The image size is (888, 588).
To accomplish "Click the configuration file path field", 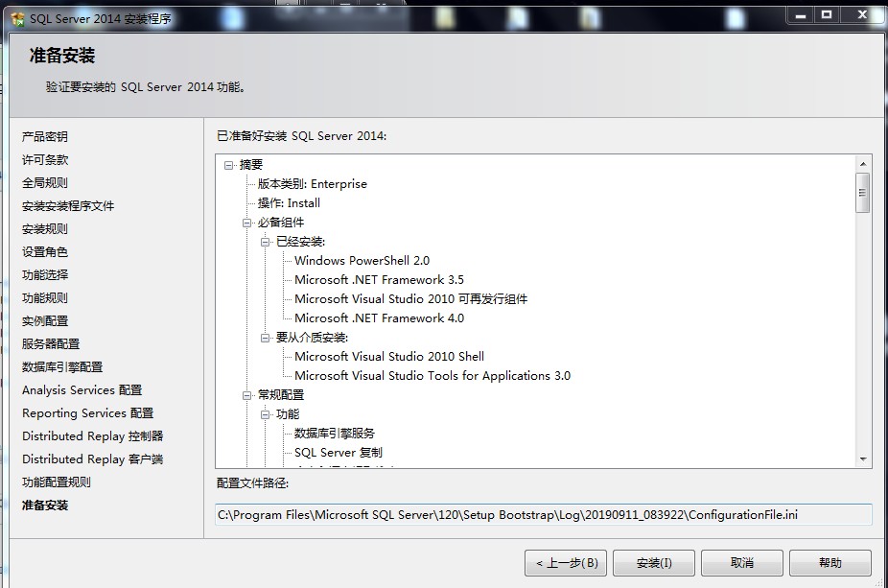I will point(544,515).
